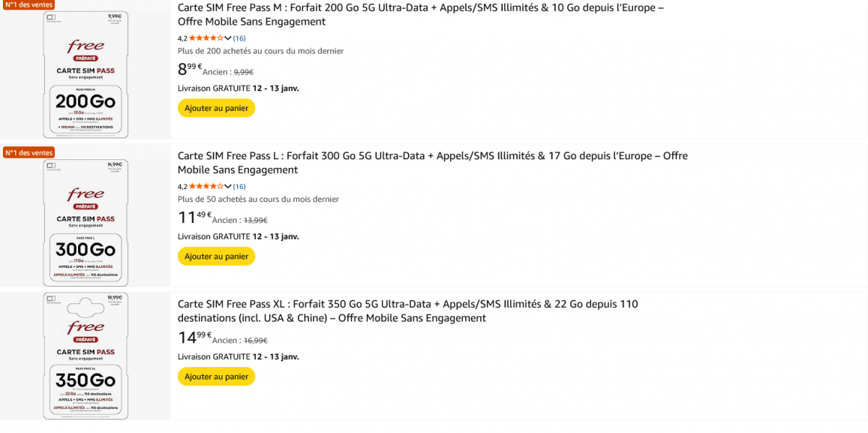The width and height of the screenshot is (868, 433).
Task: Open the 16 reviews link for Pass M
Action: [239, 38]
